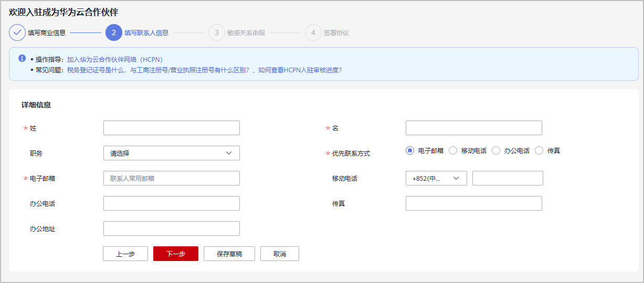Click the step 4 circle icon
This screenshot has height=283, width=644.
click(x=313, y=32)
